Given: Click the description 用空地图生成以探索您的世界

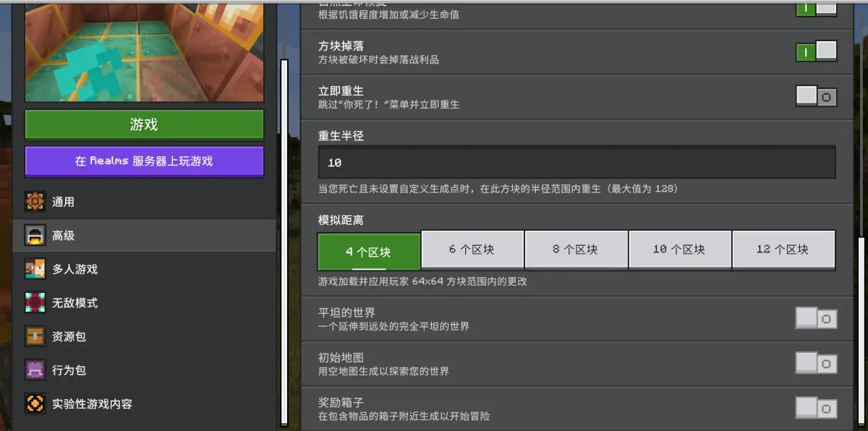Looking at the screenshot, I should [x=383, y=371].
